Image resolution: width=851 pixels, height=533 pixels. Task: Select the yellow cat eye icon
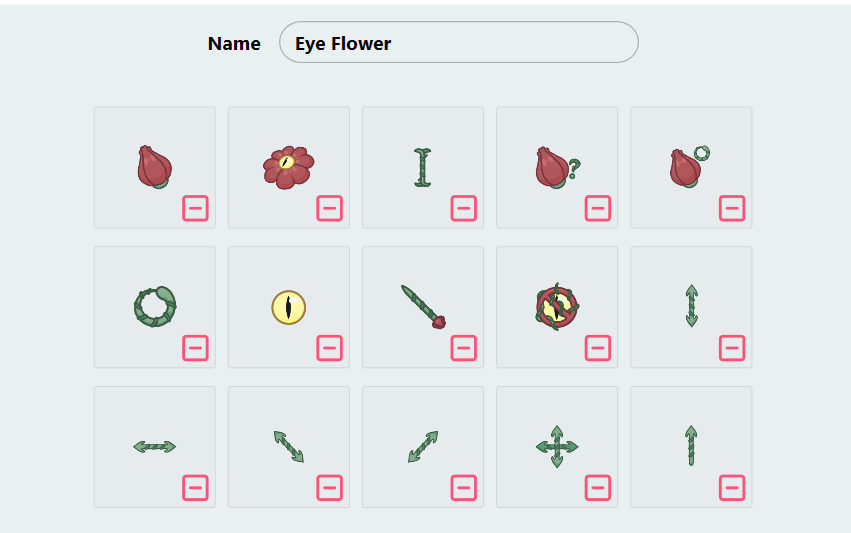288,306
